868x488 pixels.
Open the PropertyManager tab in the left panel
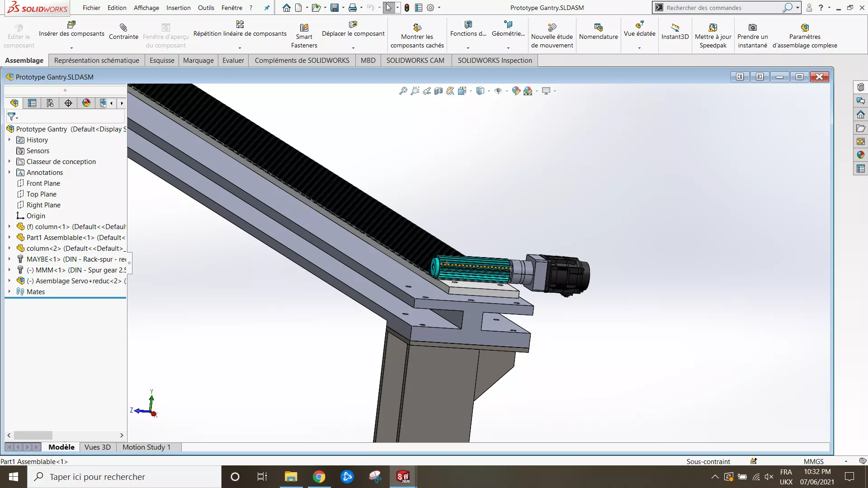[32, 103]
